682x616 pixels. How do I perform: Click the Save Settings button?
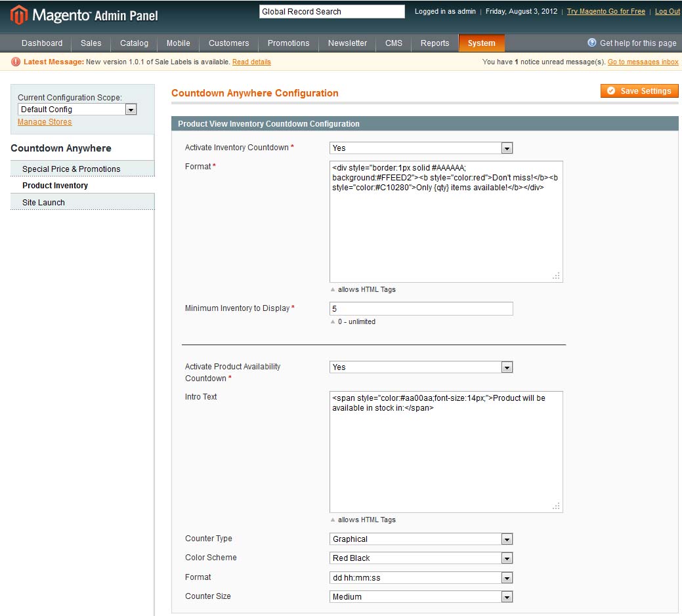coord(639,91)
